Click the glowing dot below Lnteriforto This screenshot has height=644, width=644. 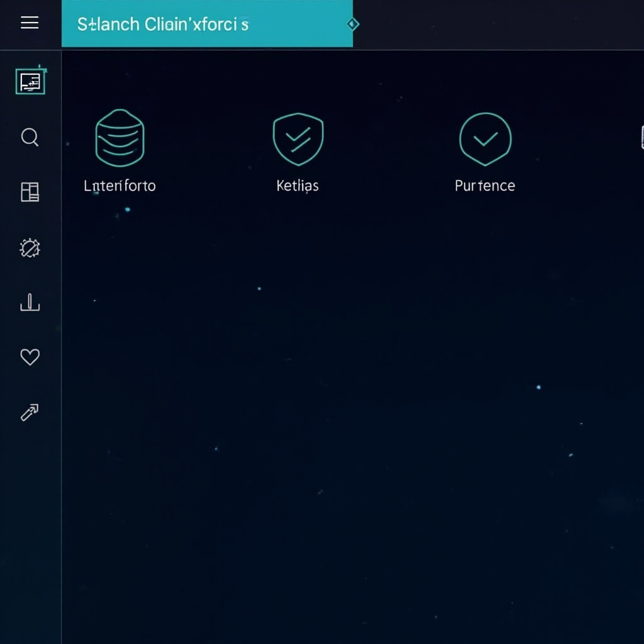pos(127,209)
